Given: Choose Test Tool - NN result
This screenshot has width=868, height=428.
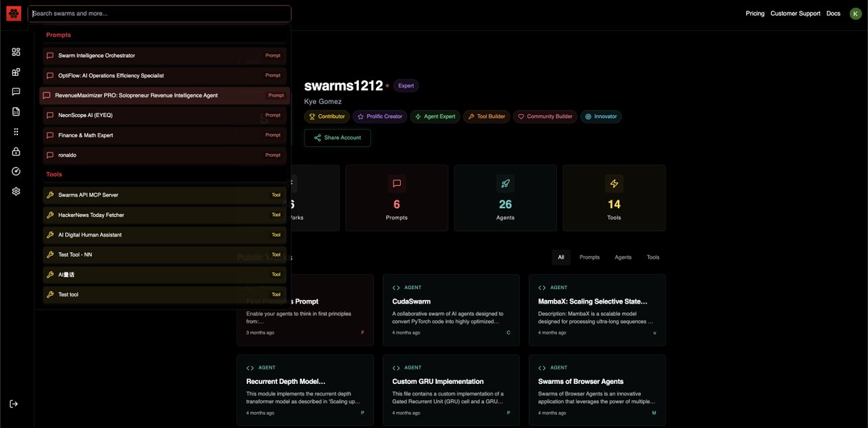Looking at the screenshot, I should [x=164, y=255].
